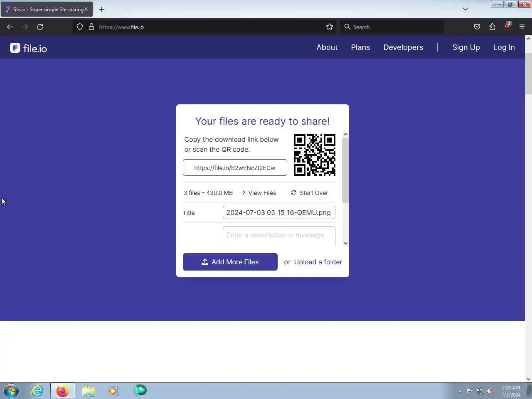Open the Windows Start button

[x=11, y=391]
